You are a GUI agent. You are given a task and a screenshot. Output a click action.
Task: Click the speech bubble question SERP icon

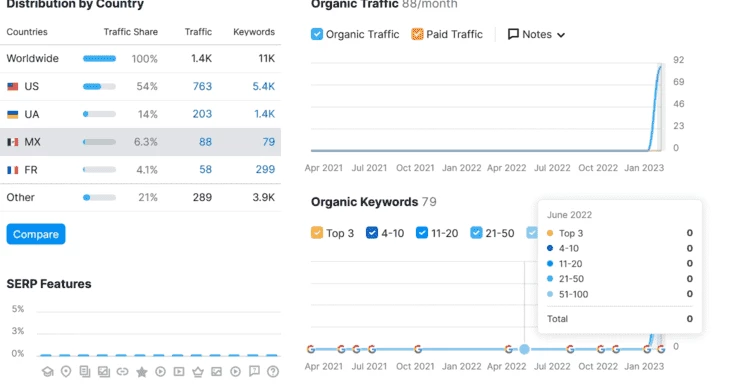point(254,371)
